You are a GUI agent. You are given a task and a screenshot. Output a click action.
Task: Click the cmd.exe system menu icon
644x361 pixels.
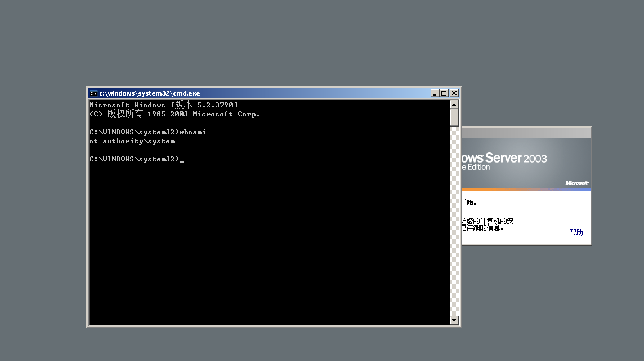93,93
